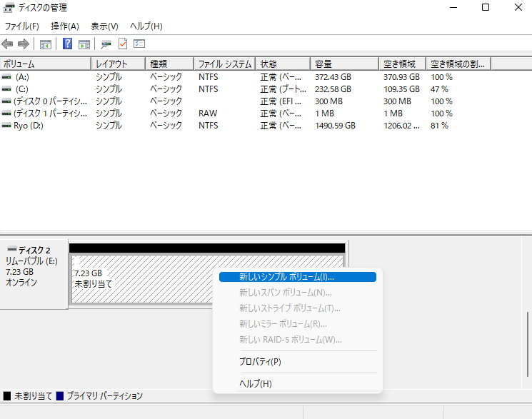Open the 操作(A) menu

point(65,26)
